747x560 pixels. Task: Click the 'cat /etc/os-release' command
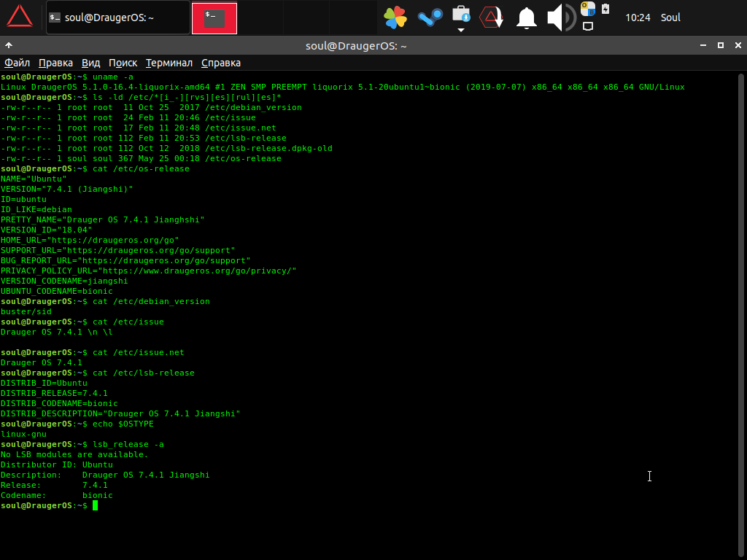click(x=141, y=168)
